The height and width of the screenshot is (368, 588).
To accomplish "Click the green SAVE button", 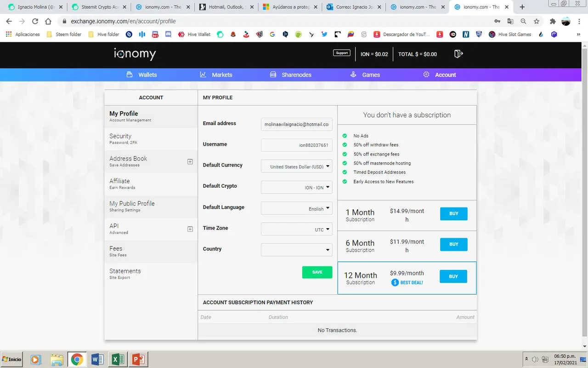I will point(317,272).
